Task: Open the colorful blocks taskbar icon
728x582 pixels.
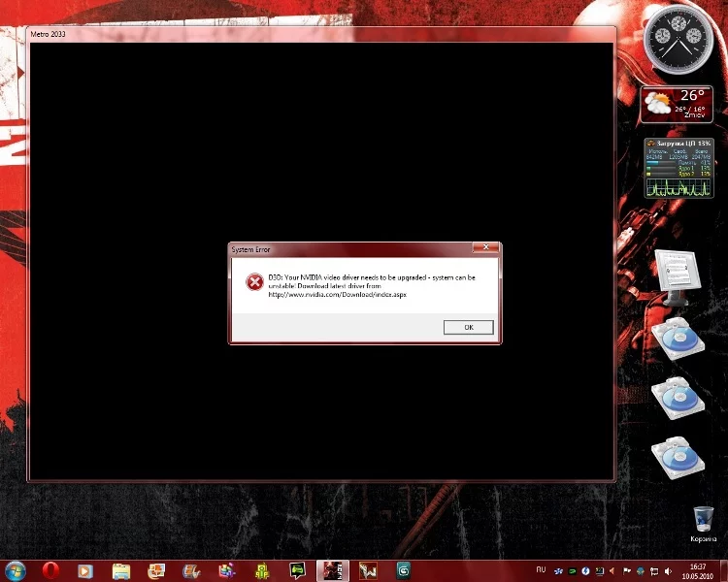Action: pos(227,571)
